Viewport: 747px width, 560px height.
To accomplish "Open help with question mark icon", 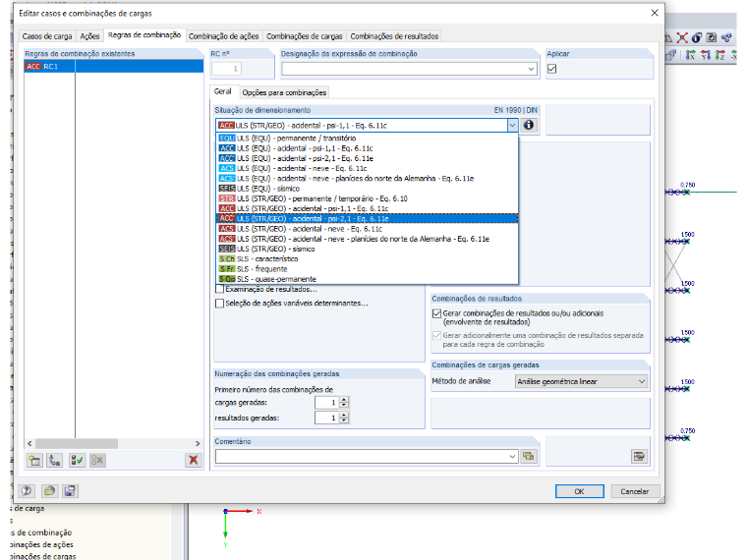I will [27, 491].
